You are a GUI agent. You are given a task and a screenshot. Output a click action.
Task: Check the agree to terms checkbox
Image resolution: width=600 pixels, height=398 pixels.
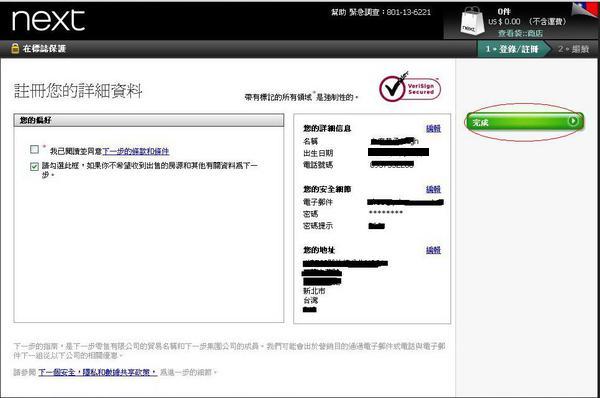(34, 149)
